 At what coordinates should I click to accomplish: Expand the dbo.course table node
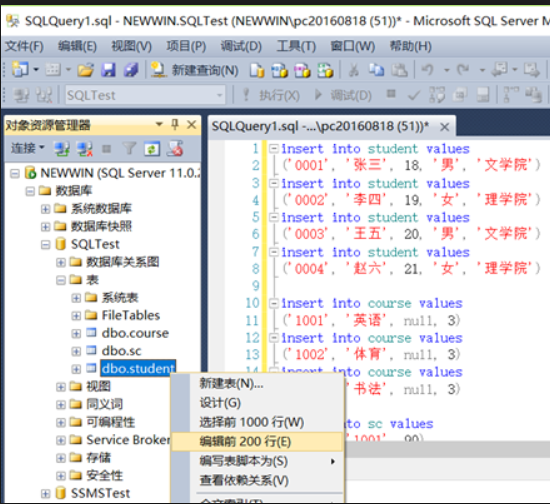tap(76, 333)
